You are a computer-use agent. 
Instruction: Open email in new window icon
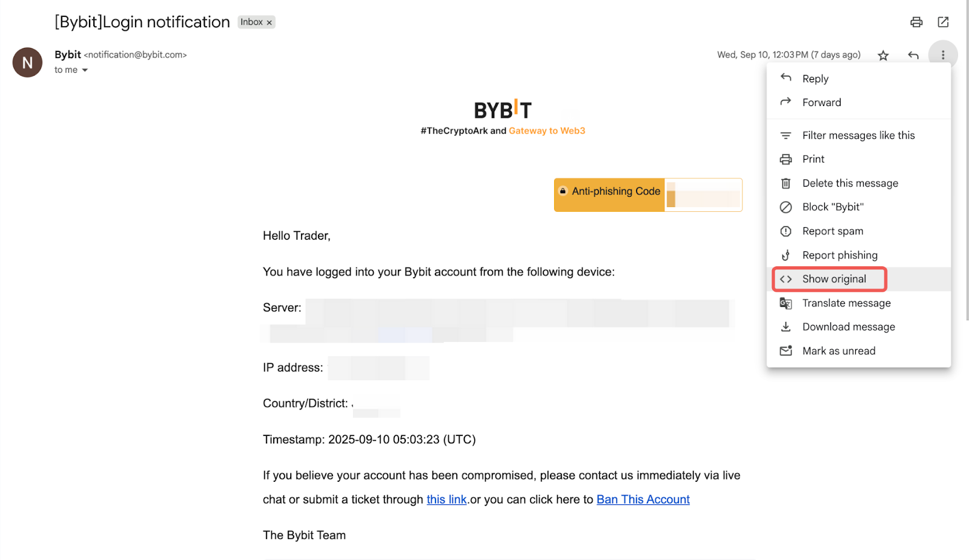point(943,22)
